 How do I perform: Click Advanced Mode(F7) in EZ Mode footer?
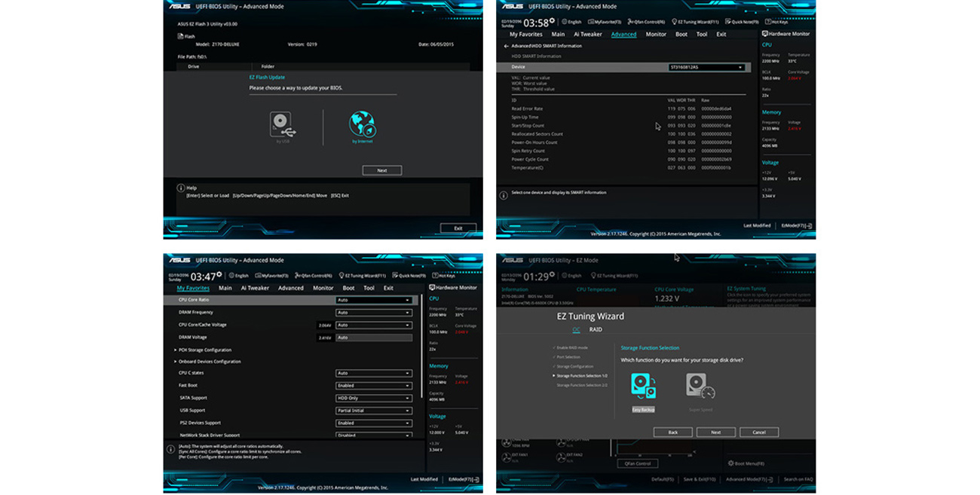[x=749, y=479]
